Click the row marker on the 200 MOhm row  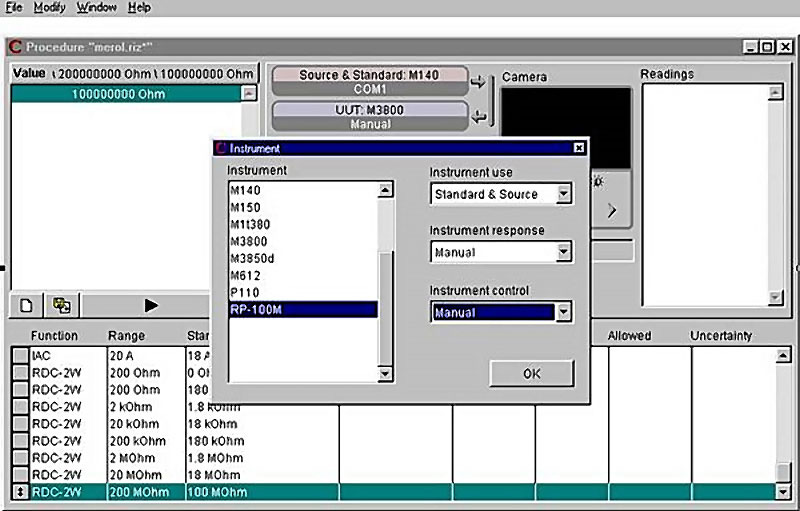pyautogui.click(x=19, y=492)
